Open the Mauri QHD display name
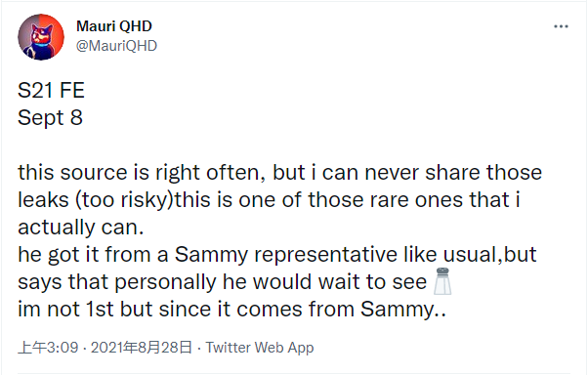588x375 pixels. pyautogui.click(x=114, y=26)
